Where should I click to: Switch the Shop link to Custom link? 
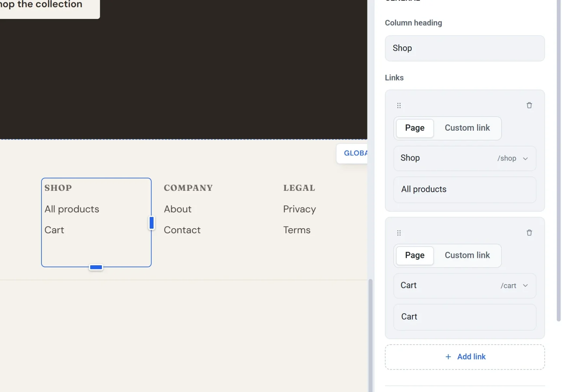click(x=467, y=128)
